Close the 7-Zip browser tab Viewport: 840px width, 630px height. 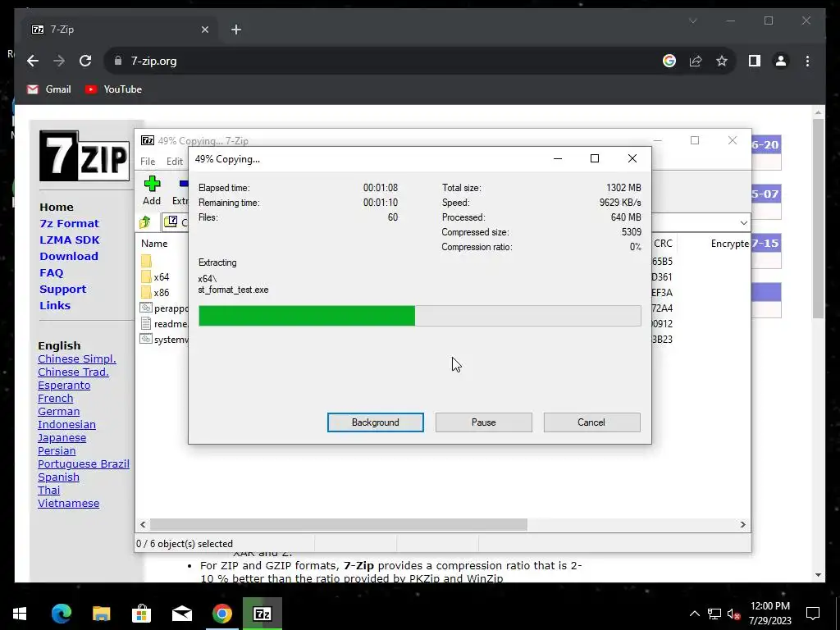204,30
